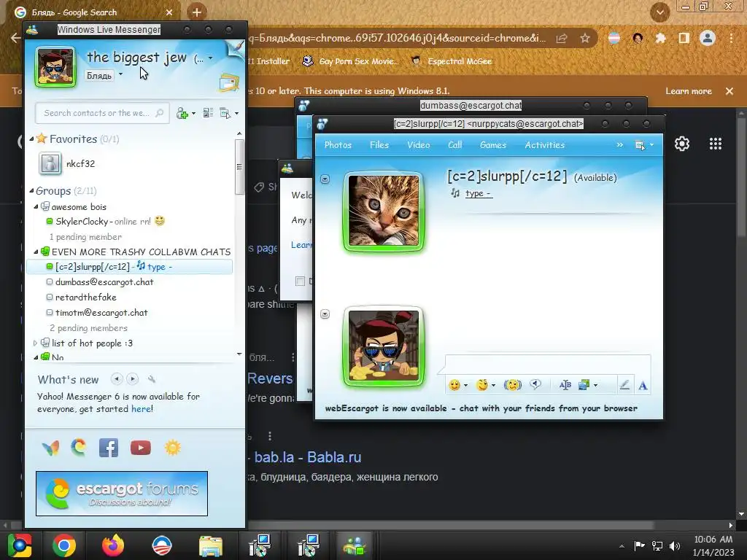747x560 pixels.
Task: Open the personal message Блядь dropdown
Action: pyautogui.click(x=120, y=74)
